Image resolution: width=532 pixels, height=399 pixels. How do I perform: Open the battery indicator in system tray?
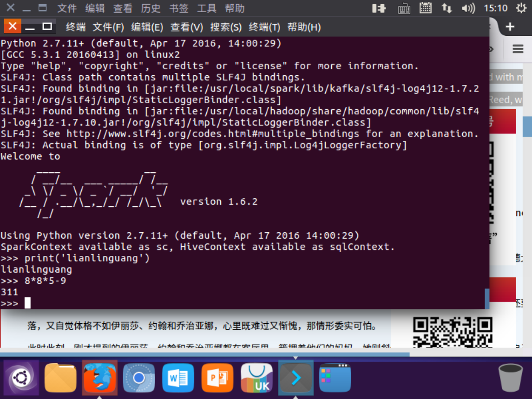pos(379,8)
